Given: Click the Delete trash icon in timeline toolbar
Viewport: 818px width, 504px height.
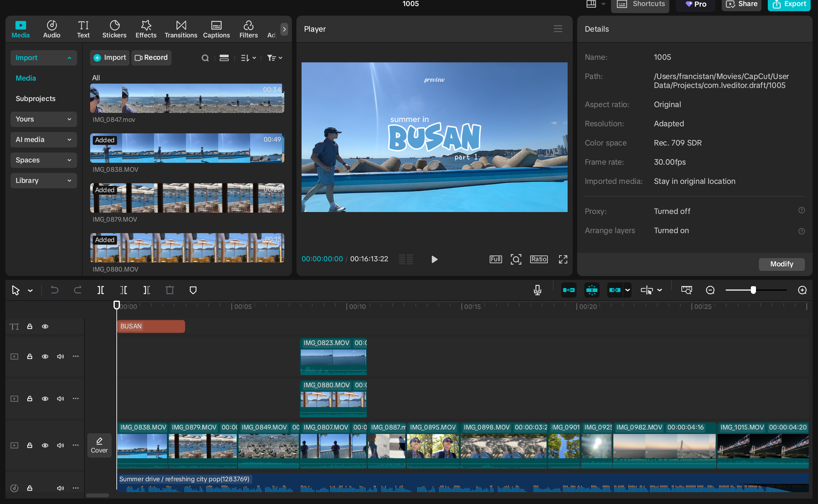Looking at the screenshot, I should click(170, 290).
